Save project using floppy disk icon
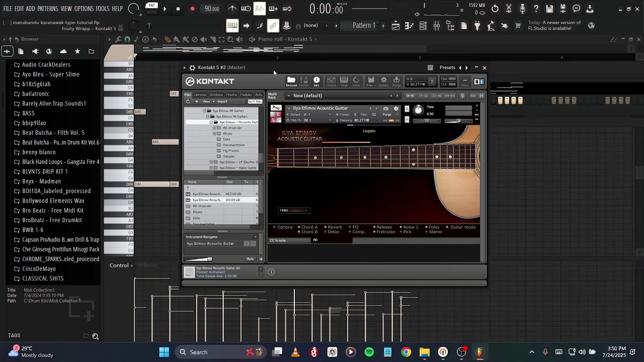Image resolution: width=644 pixels, height=362 pixels. point(549,9)
